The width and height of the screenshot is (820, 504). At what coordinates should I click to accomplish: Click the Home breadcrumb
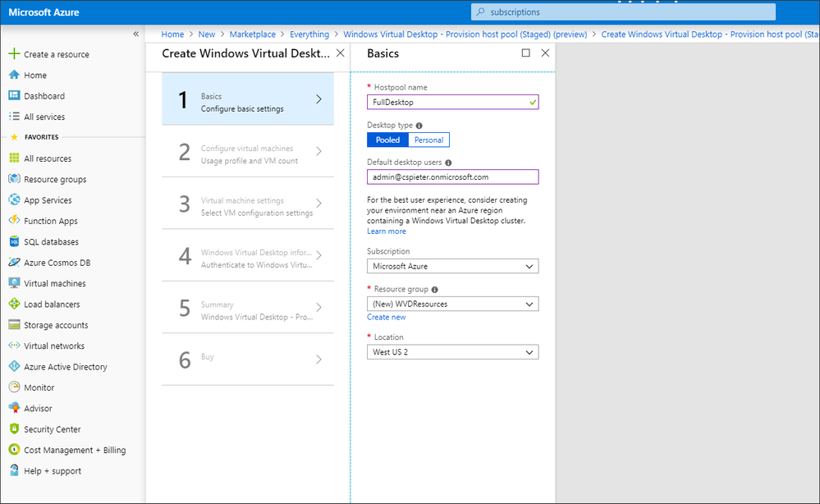point(172,34)
